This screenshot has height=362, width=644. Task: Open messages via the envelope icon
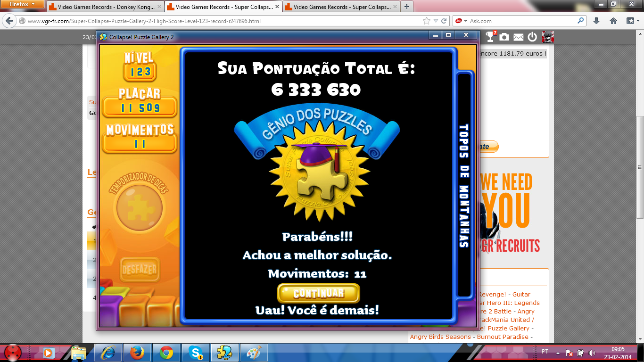(x=518, y=37)
